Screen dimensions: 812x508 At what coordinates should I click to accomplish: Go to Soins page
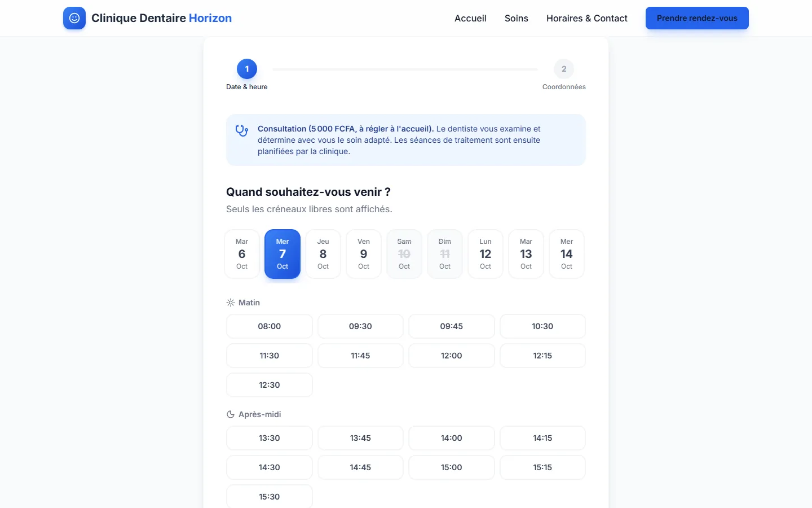(x=517, y=18)
